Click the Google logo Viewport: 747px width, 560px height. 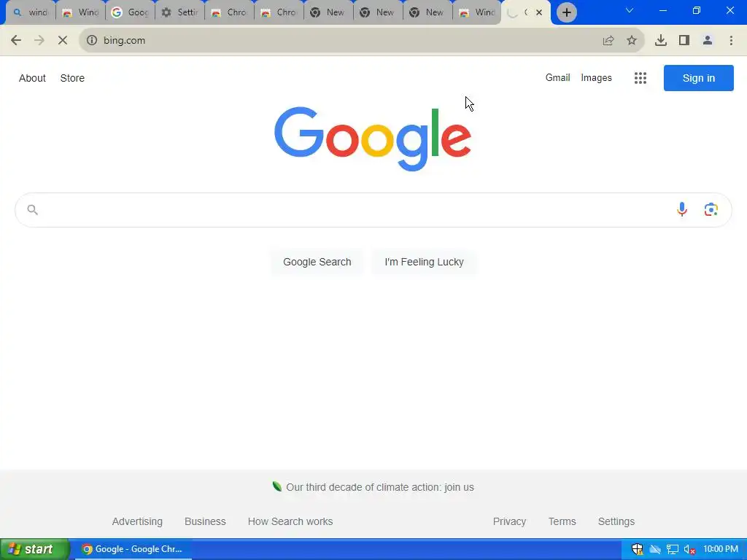(373, 139)
